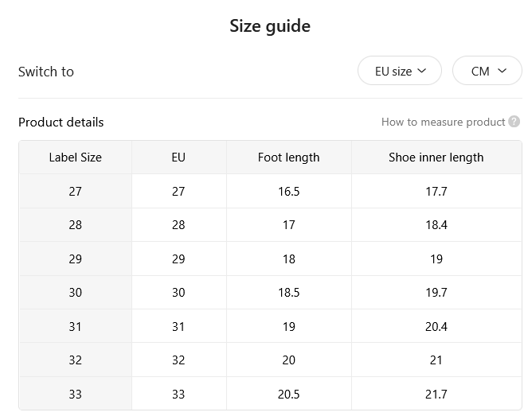524x420 pixels.
Task: Click EU value 32 cell
Action: click(x=178, y=360)
